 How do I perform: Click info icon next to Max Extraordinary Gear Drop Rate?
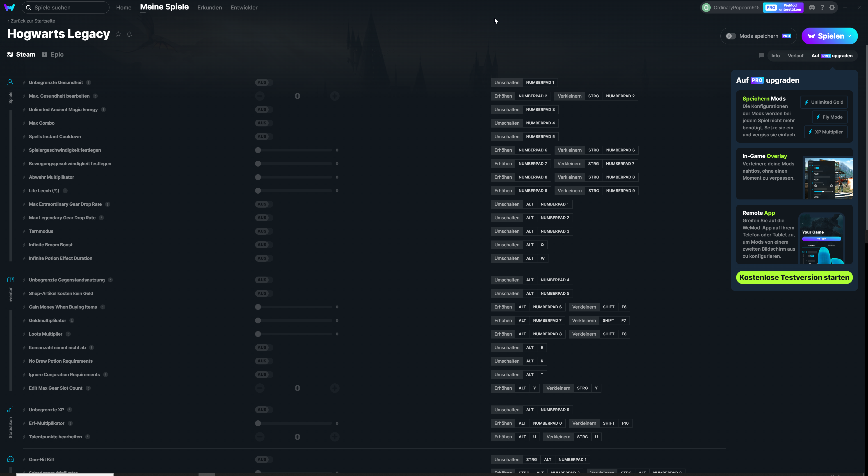pyautogui.click(x=107, y=204)
